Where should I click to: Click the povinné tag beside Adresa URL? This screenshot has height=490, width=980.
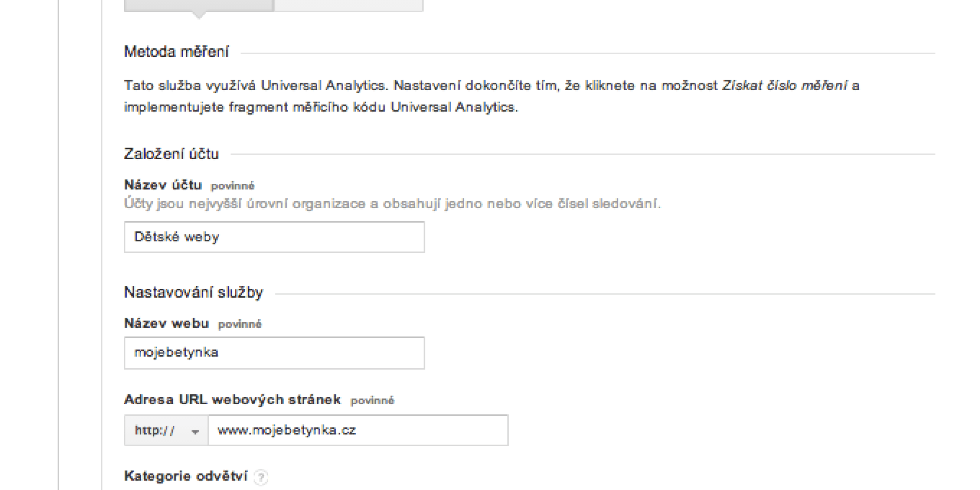[372, 401]
